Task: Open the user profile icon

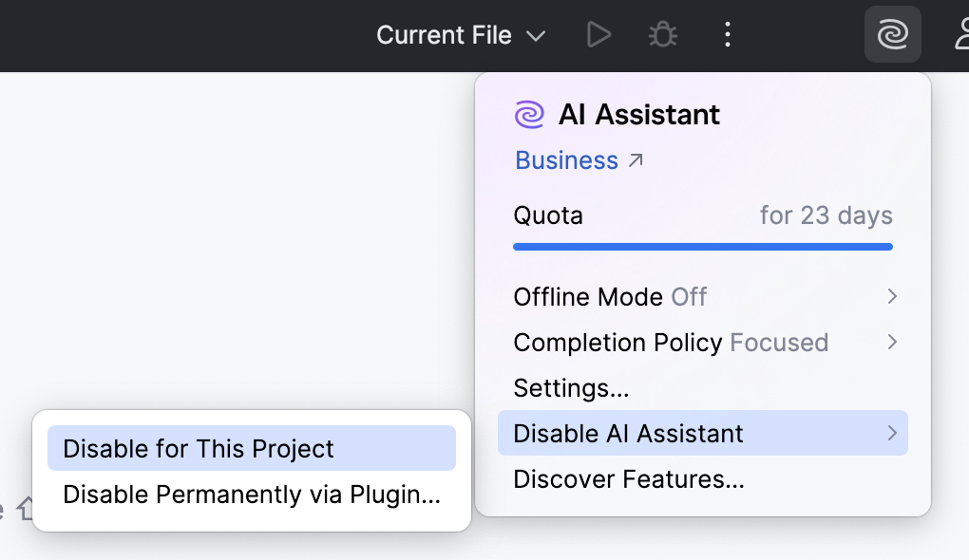Action: [961, 34]
